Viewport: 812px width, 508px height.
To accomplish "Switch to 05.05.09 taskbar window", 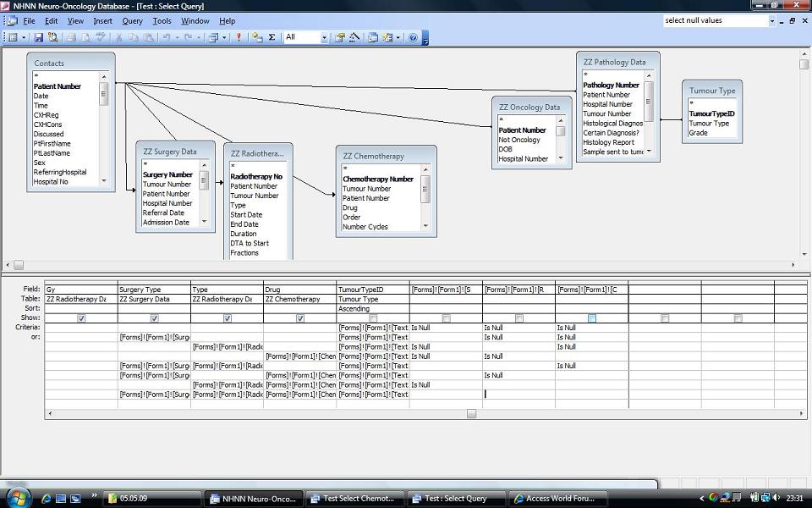I will [152, 499].
